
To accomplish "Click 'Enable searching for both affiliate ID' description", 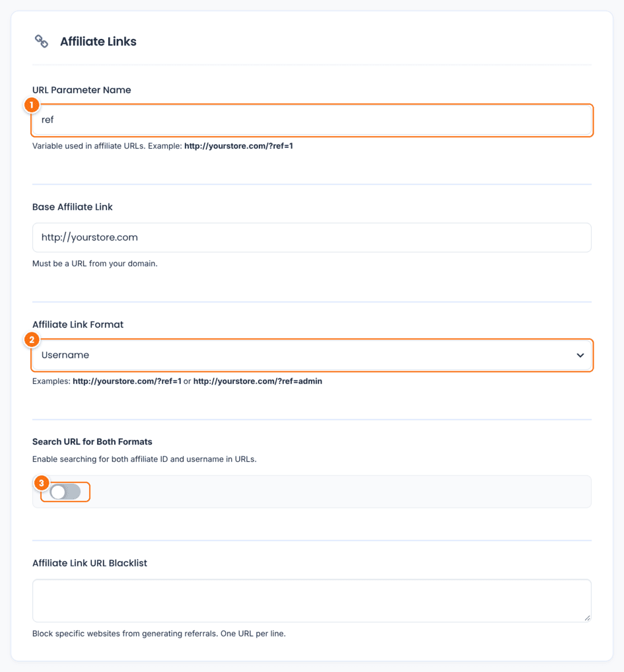I will point(145,459).
